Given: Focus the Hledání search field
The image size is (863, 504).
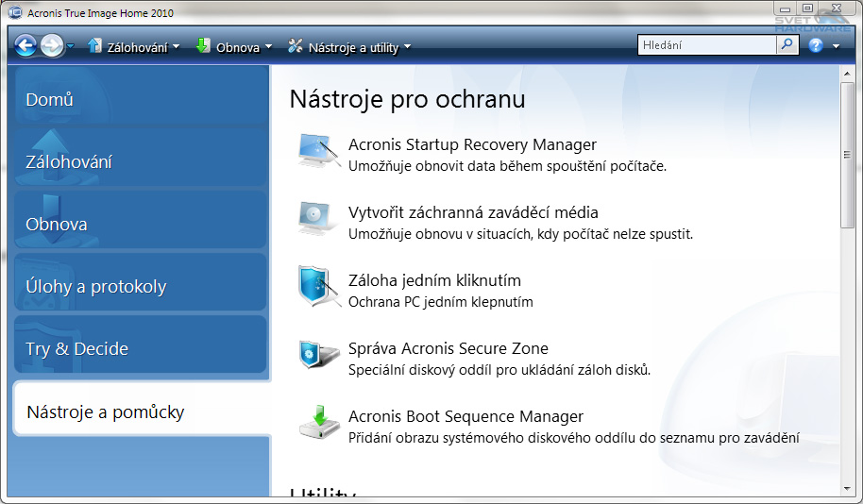Looking at the screenshot, I should 706,45.
